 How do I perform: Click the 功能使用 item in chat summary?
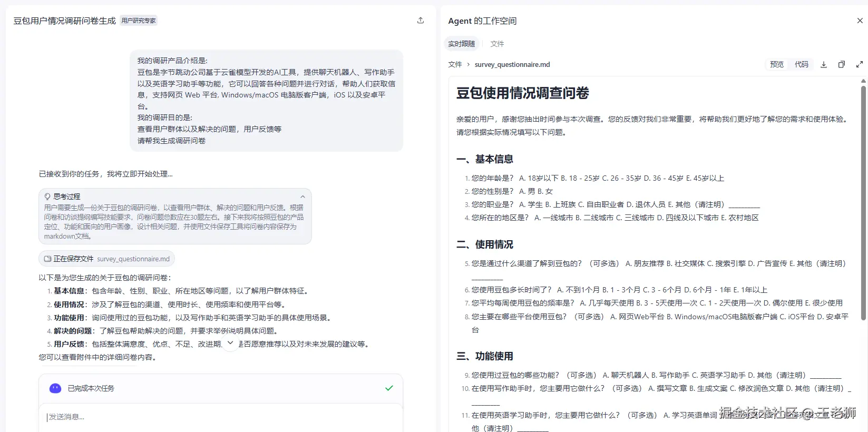point(191,318)
